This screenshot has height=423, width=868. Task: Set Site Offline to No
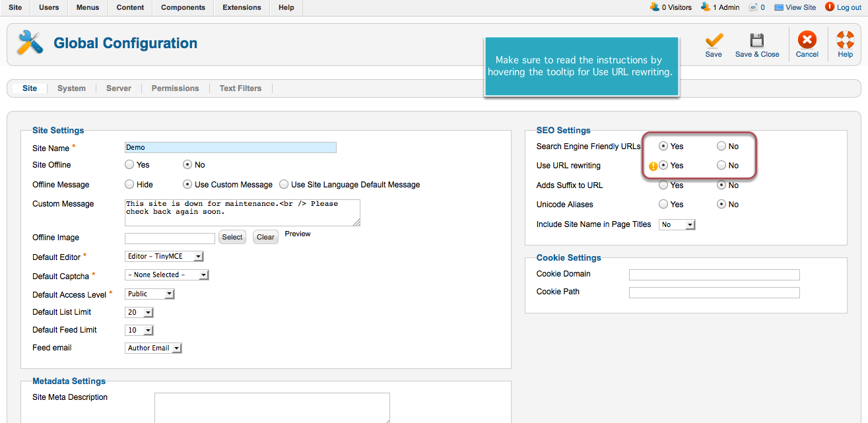(x=187, y=164)
